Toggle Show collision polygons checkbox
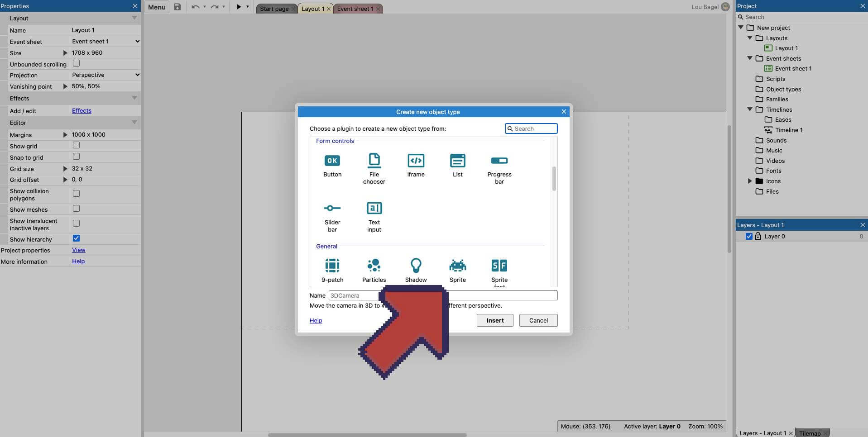Image resolution: width=868 pixels, height=437 pixels. [76, 194]
